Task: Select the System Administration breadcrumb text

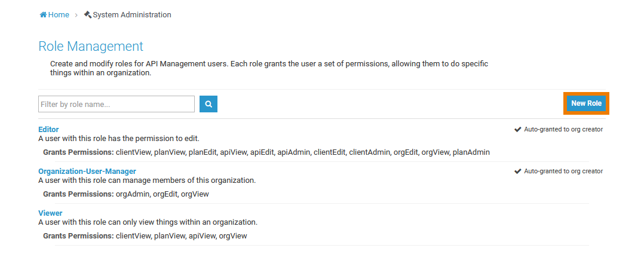Action: [132, 15]
